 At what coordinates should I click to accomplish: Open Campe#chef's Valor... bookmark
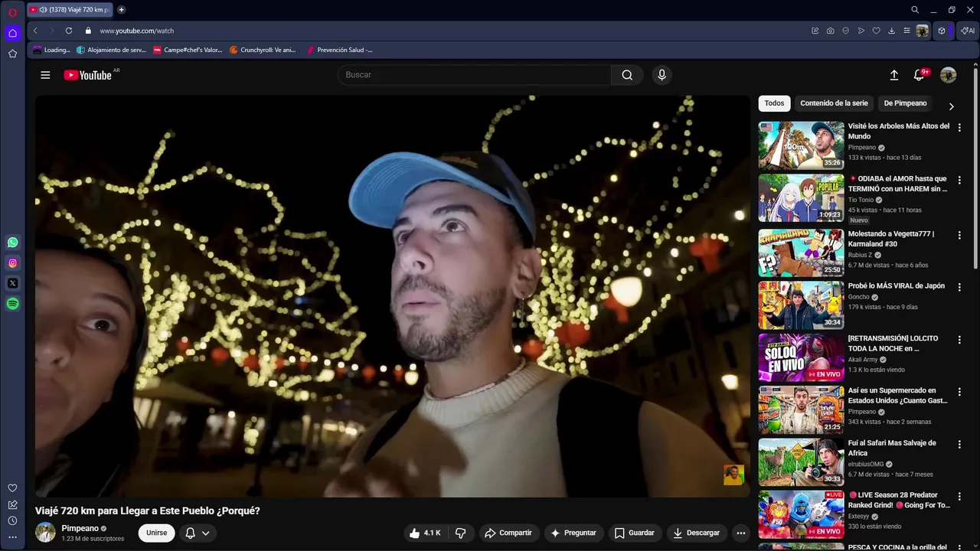pos(188,50)
